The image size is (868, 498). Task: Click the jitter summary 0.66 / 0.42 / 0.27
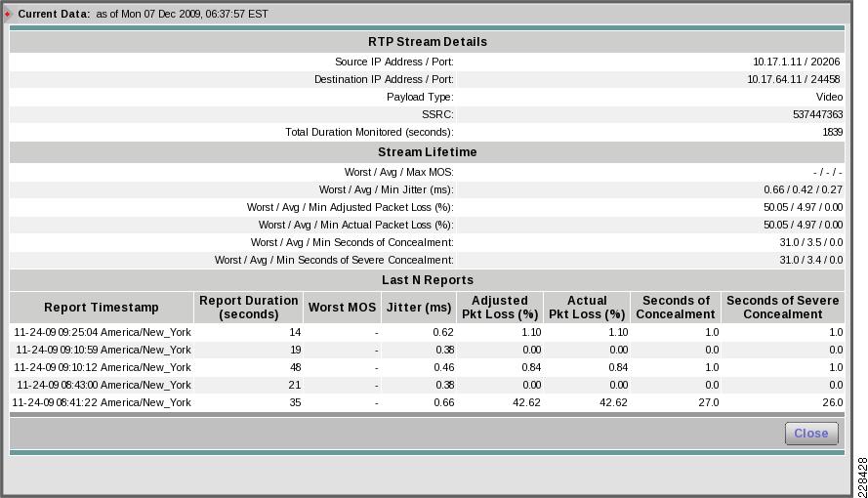tap(804, 189)
